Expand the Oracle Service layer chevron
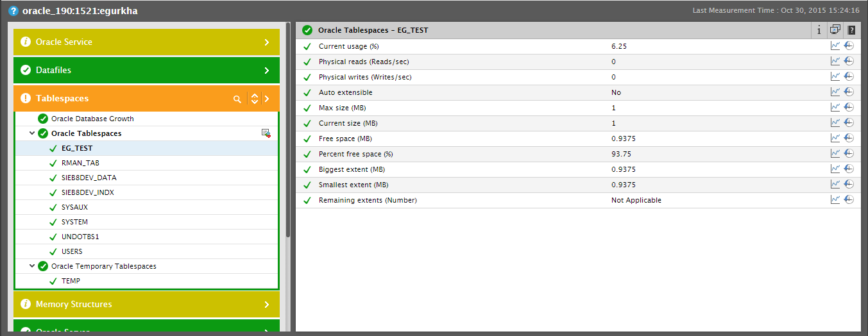Screen dimensions: 868x336 267,42
